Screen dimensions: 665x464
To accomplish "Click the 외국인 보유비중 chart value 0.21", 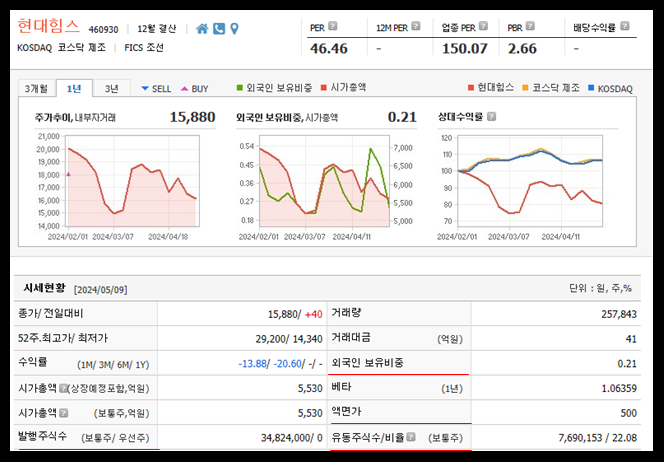I will [x=402, y=117].
